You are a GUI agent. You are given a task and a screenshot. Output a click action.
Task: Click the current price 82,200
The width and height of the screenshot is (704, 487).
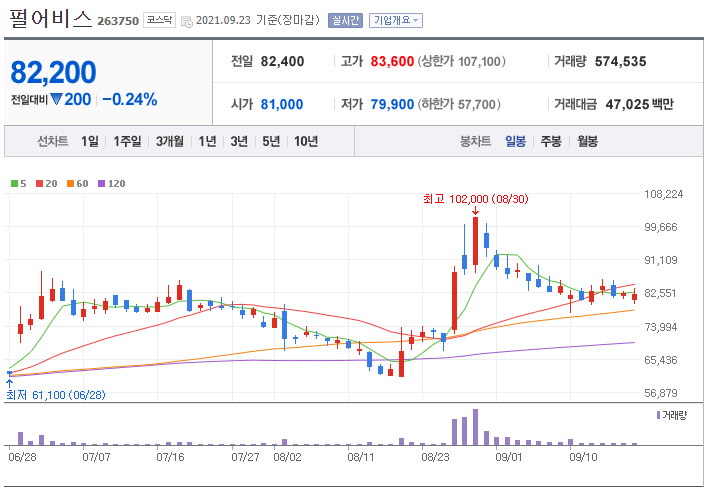click(x=53, y=72)
